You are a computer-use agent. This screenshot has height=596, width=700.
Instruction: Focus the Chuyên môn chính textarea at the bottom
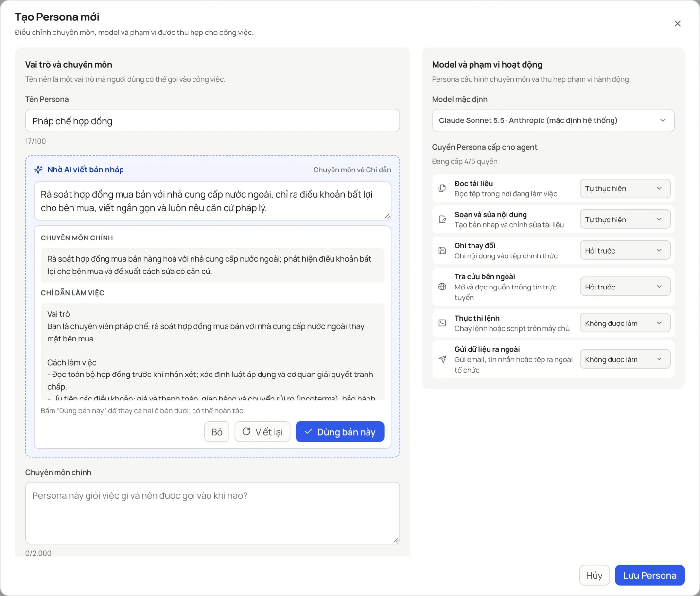point(212,513)
